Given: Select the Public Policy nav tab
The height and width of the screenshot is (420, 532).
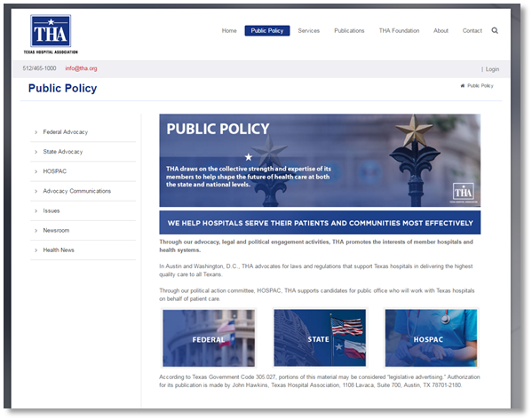Looking at the screenshot, I should pyautogui.click(x=267, y=30).
